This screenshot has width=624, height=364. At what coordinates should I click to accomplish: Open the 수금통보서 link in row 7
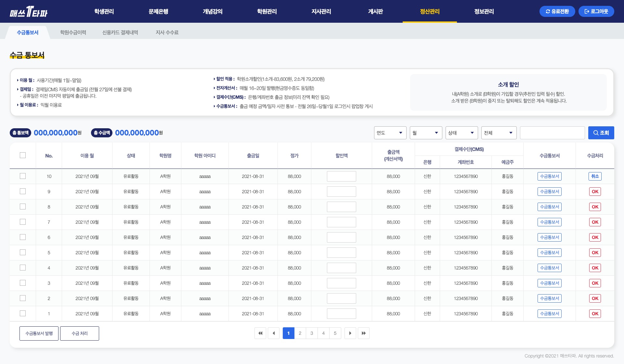[550, 222]
